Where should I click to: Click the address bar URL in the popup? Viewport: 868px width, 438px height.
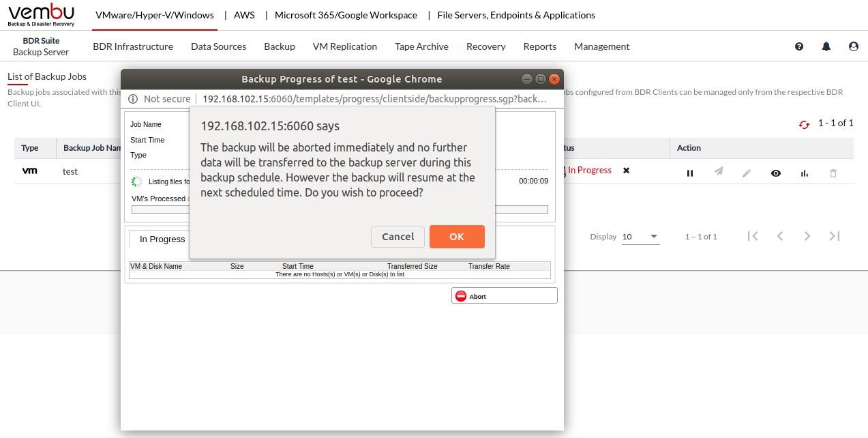(x=374, y=99)
